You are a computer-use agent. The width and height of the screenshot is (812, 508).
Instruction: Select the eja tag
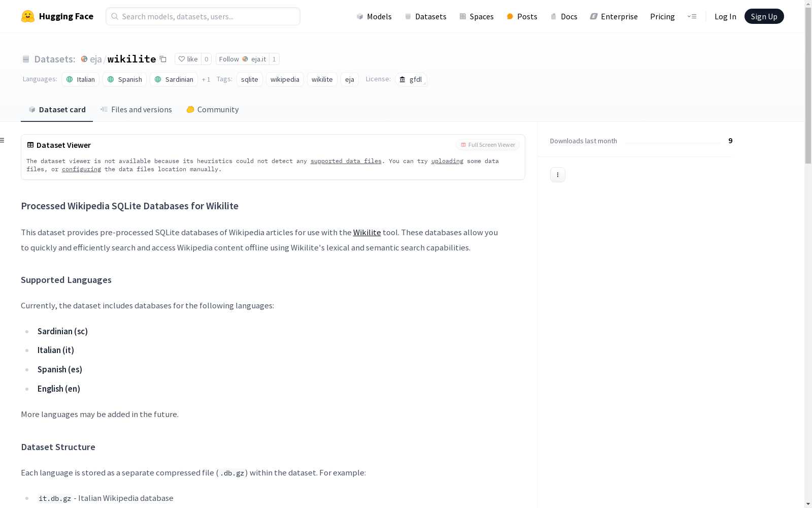pos(350,79)
